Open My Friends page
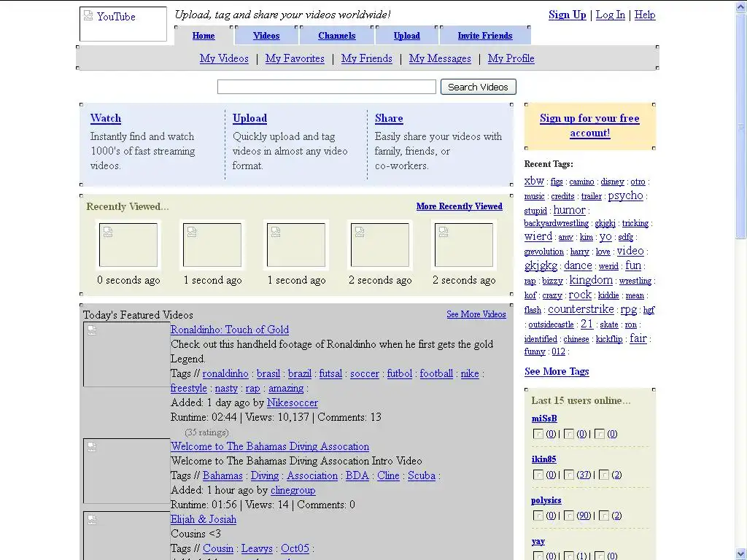The height and width of the screenshot is (560, 747). point(367,58)
